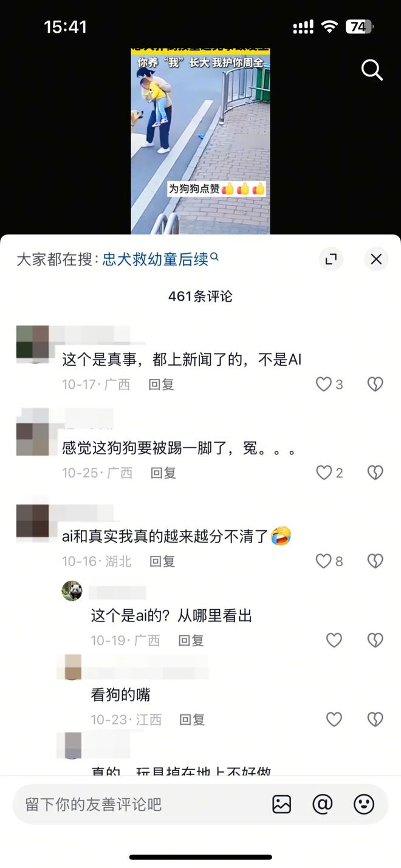401x868 pixels.
Task: Reply to the 10-16 湖北 comment
Action: click(x=162, y=562)
